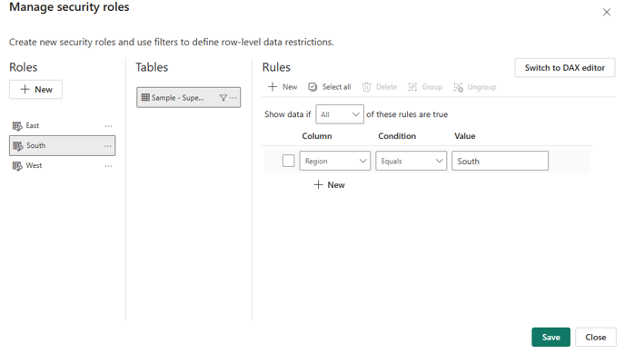
Task: Click Ungroup in the Rules toolbar
Action: (475, 87)
